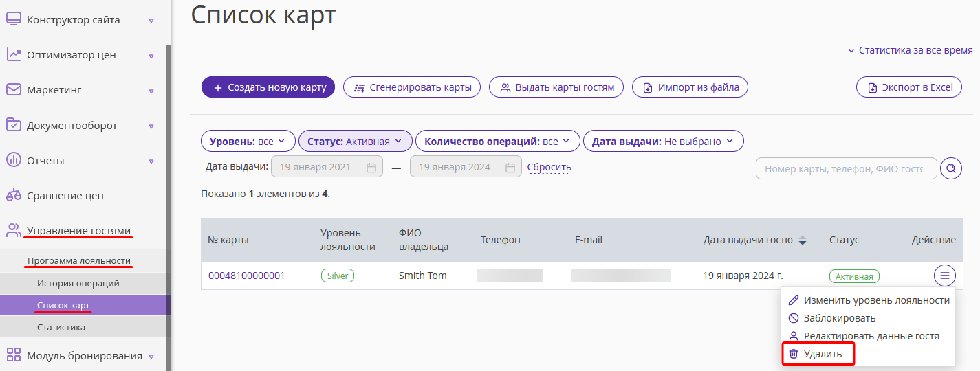The width and height of the screenshot is (980, 371).
Task: Expand the Количество операций filter
Action: point(498,142)
